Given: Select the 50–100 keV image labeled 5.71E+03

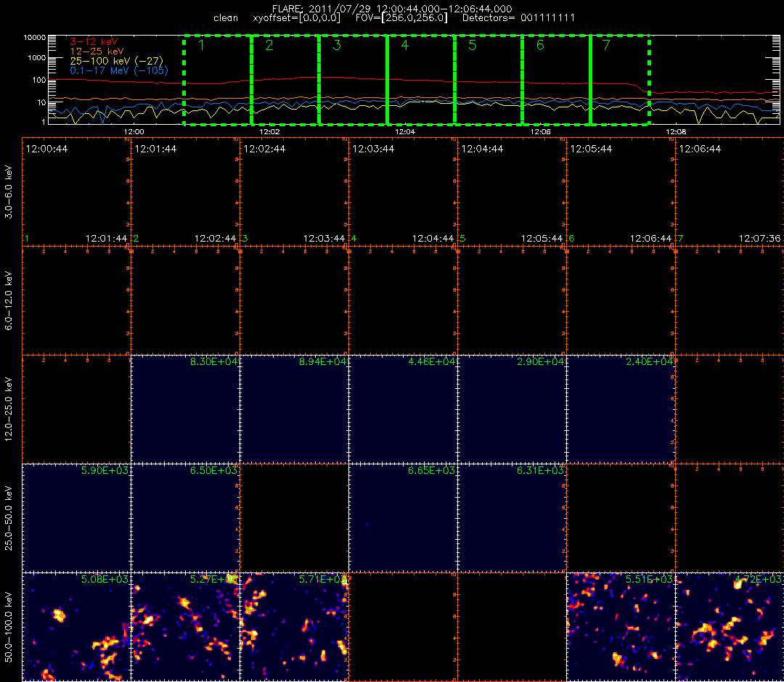Looking at the screenshot, I should tap(295, 627).
